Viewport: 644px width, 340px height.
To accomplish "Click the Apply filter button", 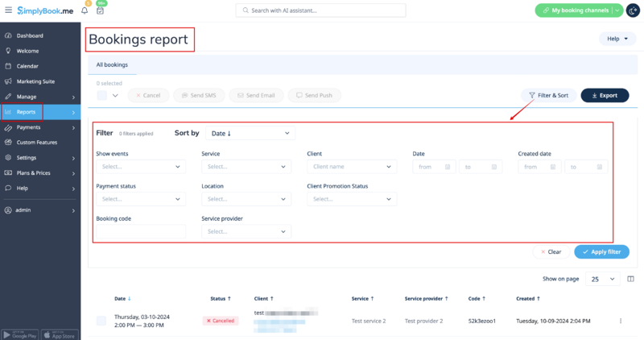I will pos(601,251).
